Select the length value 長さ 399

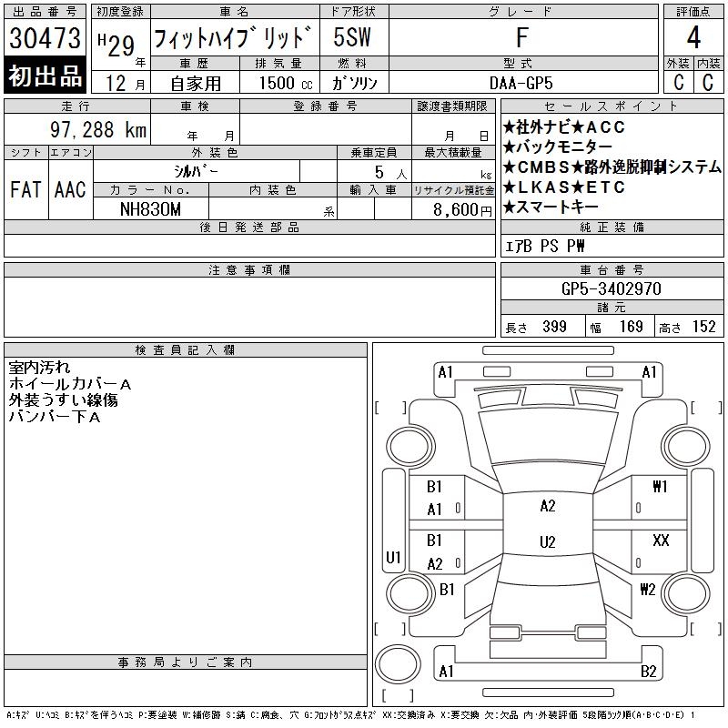[x=536, y=327]
